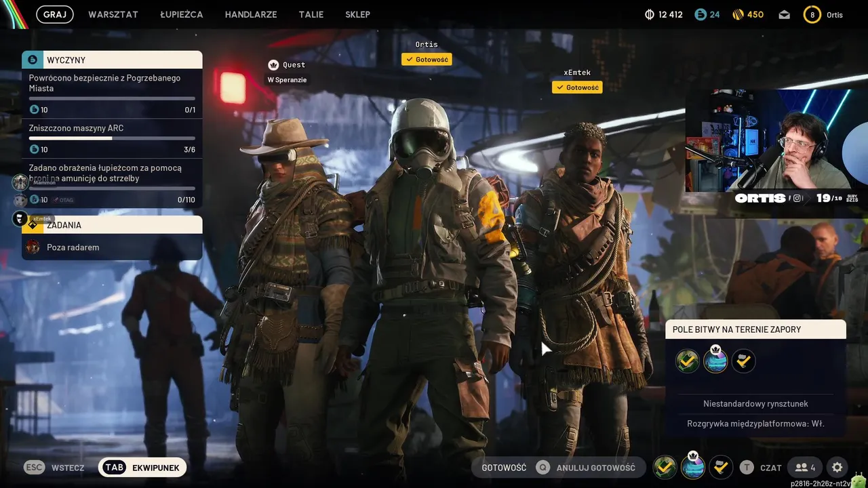Click the 0/110 progress counter
This screenshot has width=868, height=488.
coord(186,200)
